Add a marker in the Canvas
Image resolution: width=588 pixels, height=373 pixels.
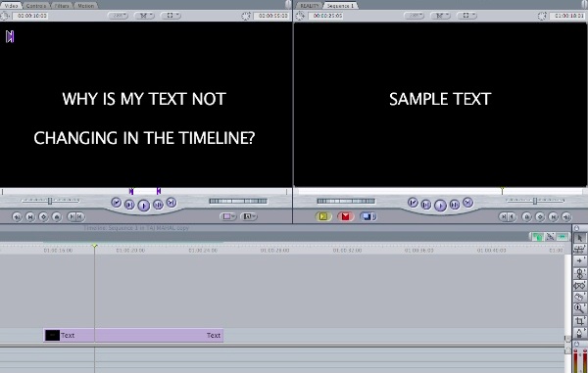click(x=526, y=216)
